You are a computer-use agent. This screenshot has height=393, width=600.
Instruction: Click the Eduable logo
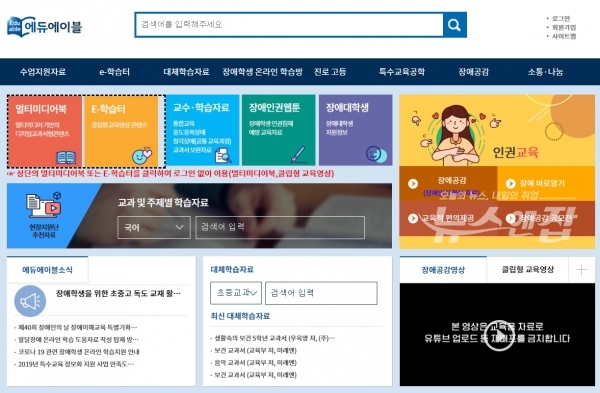click(x=44, y=26)
